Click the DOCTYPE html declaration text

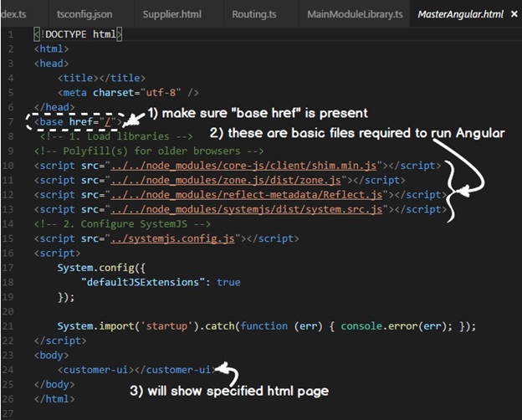[78, 34]
